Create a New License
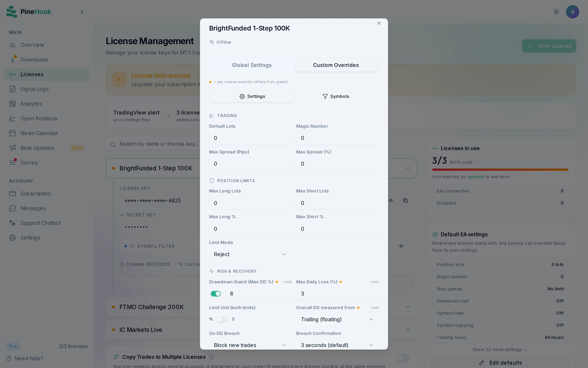Viewport: 588px width, 368px height. (x=549, y=46)
